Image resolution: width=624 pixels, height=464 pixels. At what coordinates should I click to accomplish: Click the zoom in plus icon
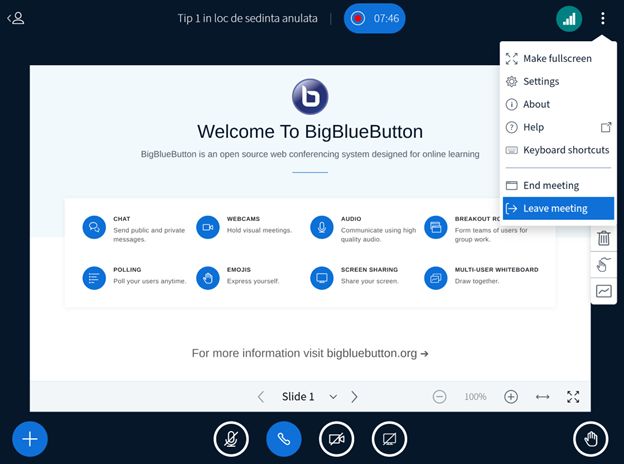tap(511, 397)
